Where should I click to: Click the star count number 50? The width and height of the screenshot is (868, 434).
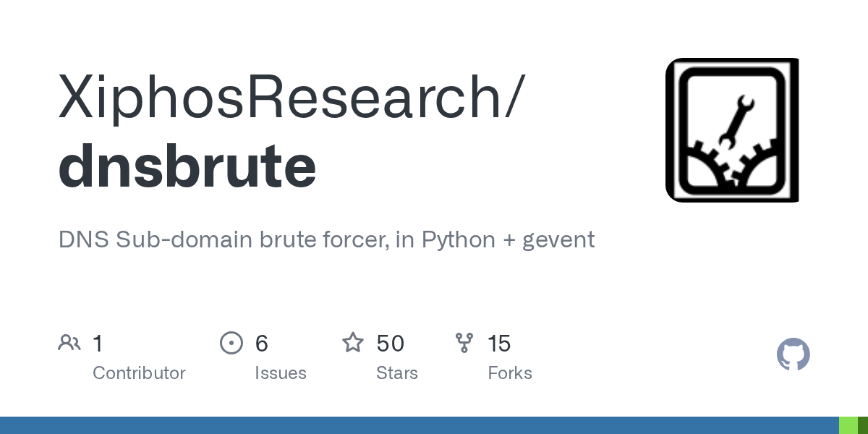[x=390, y=344]
